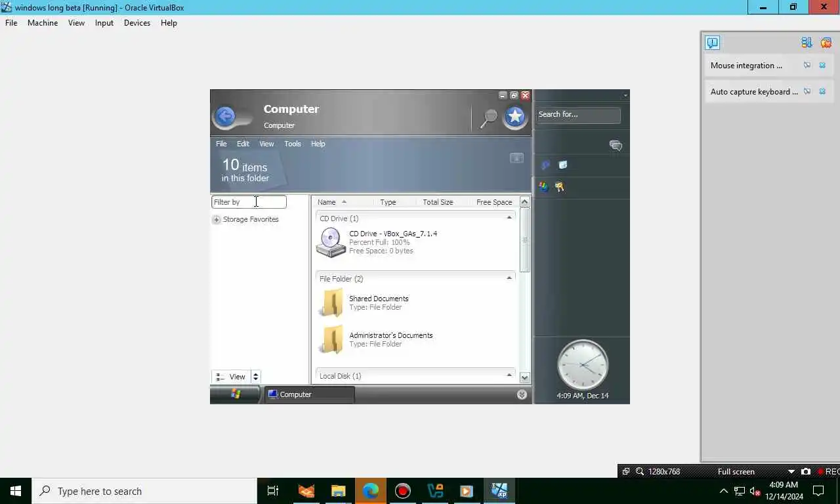Click the recorder magnifier zoom icon
This screenshot has height=504, width=840.
coord(639,471)
